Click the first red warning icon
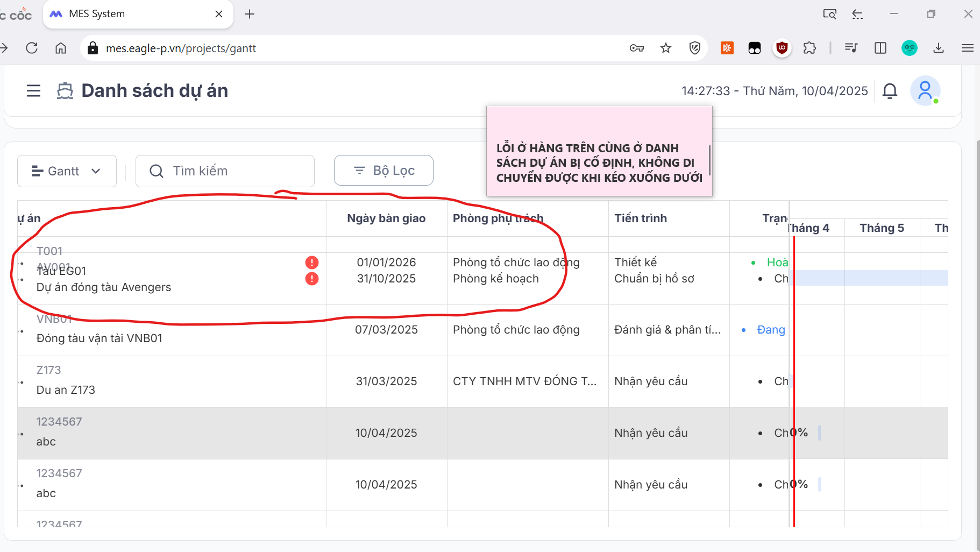Image resolution: width=980 pixels, height=552 pixels. (312, 263)
